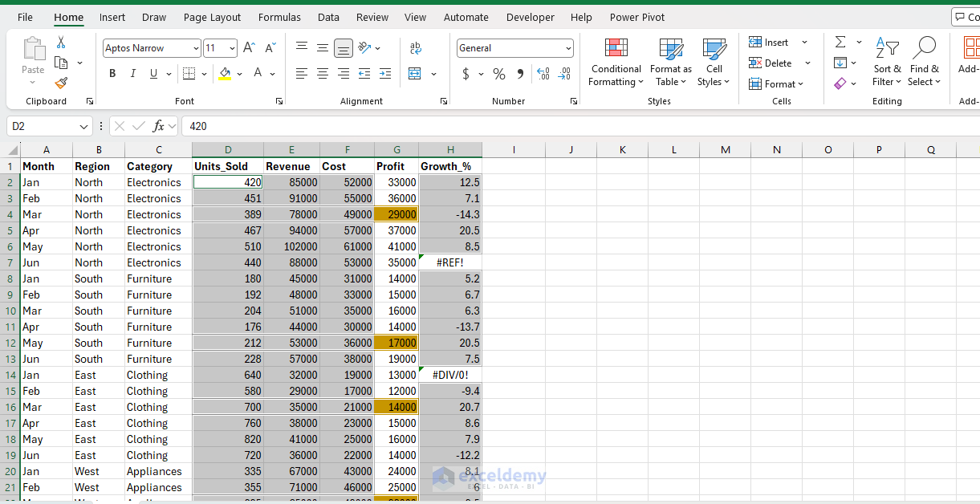Screen dimensions: 980x504
Task: Open the General number format dropdown
Action: (568, 48)
